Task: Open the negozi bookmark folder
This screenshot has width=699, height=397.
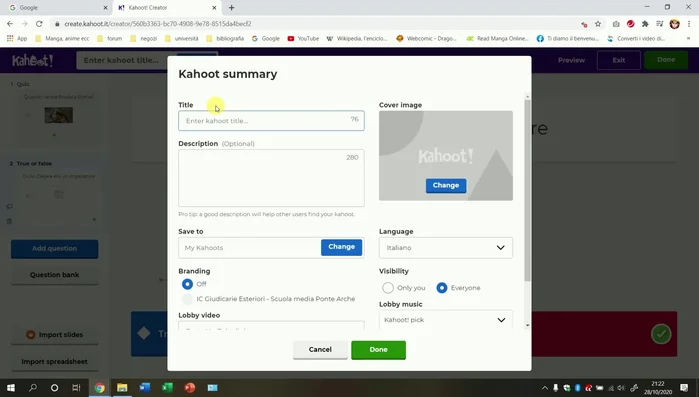Action: point(144,39)
